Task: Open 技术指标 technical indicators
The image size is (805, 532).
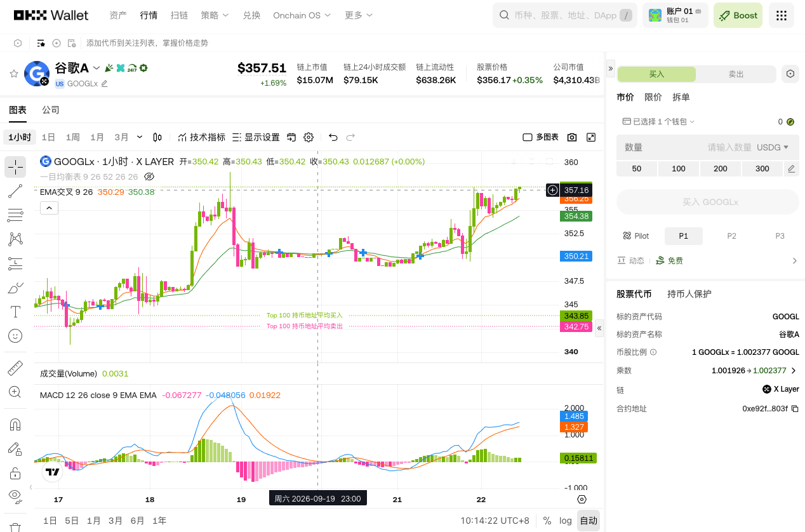Action: [201, 137]
